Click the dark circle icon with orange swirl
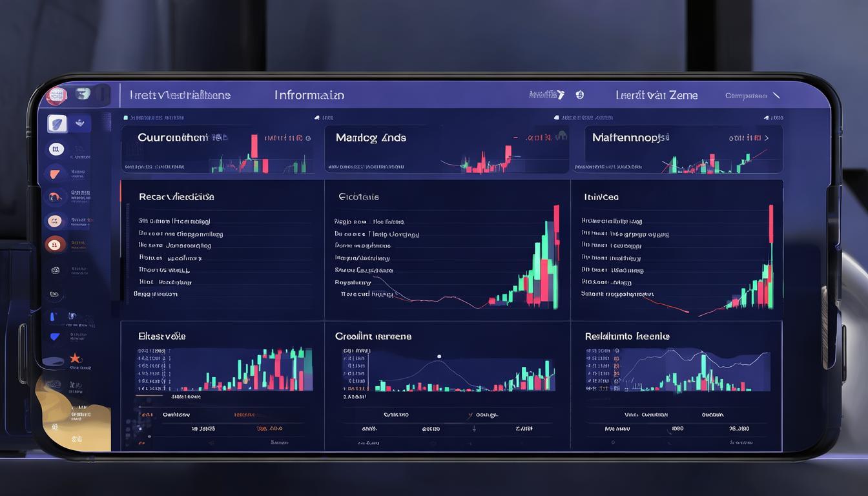The width and height of the screenshot is (868, 496). [x=55, y=196]
